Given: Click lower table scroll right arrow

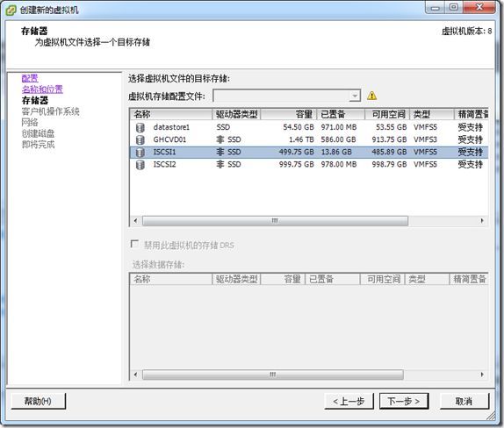Looking at the screenshot, I should (x=482, y=374).
